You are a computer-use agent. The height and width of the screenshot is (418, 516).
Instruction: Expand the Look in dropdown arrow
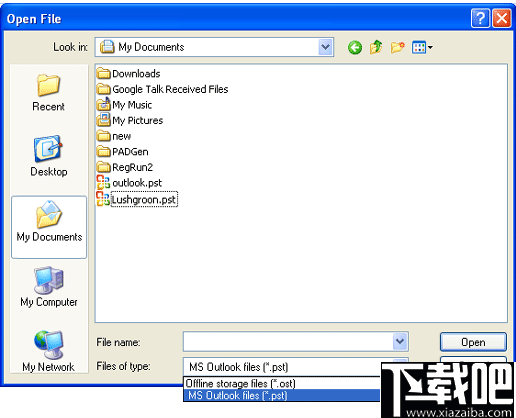click(x=325, y=47)
